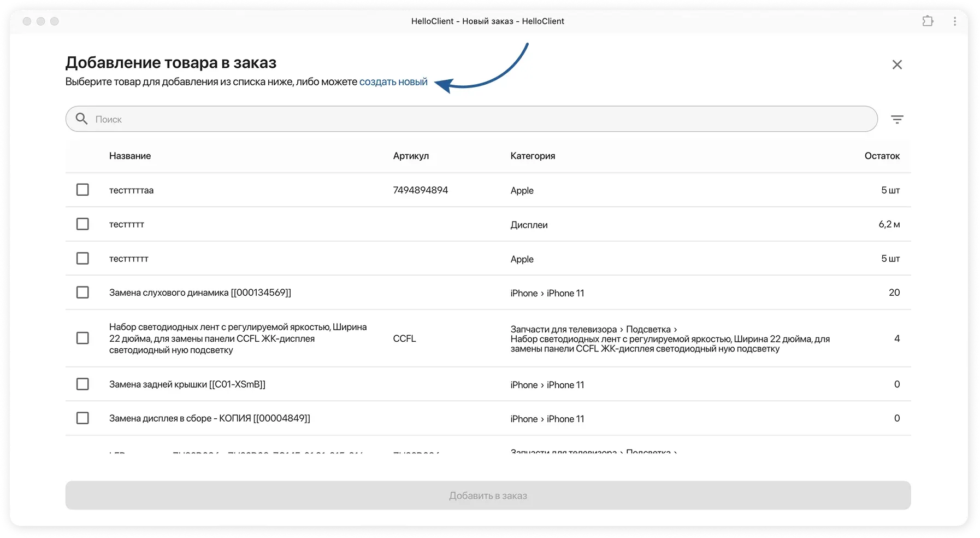Sort by the Название column header
The height and width of the screenshot is (538, 980).
pos(130,156)
